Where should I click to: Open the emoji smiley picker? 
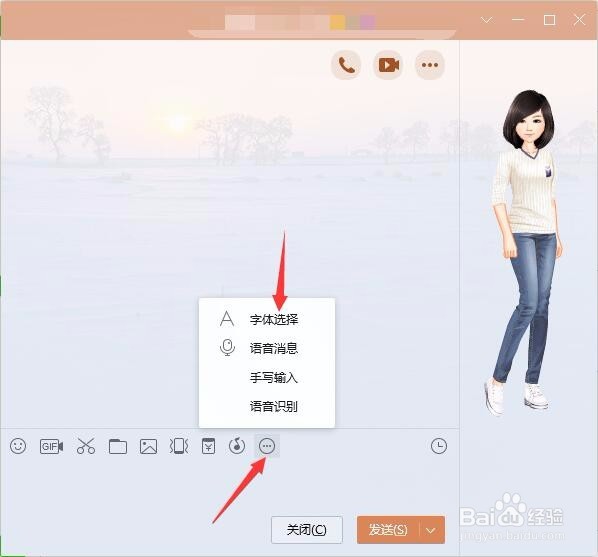18,446
